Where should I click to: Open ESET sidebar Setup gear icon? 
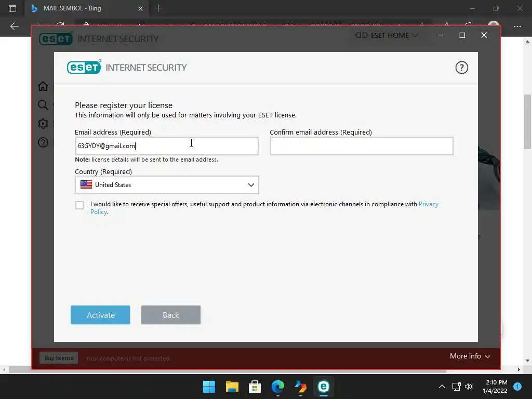[x=43, y=124]
